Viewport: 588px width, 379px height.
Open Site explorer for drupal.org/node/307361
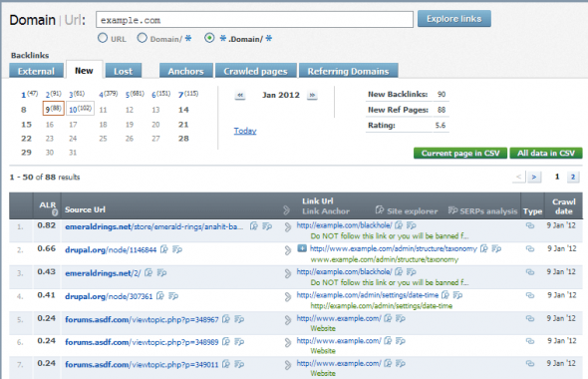pyautogui.click(x=160, y=296)
